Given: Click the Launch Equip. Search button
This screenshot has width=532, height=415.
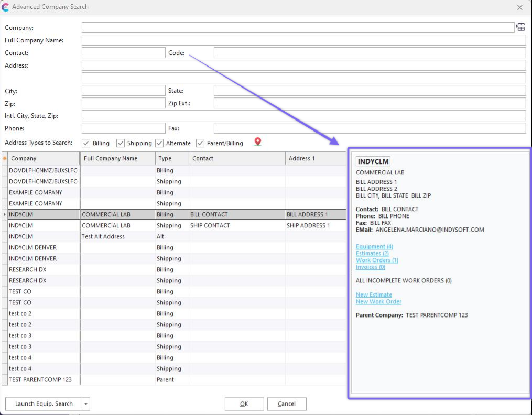Looking at the screenshot, I should 44,404.
